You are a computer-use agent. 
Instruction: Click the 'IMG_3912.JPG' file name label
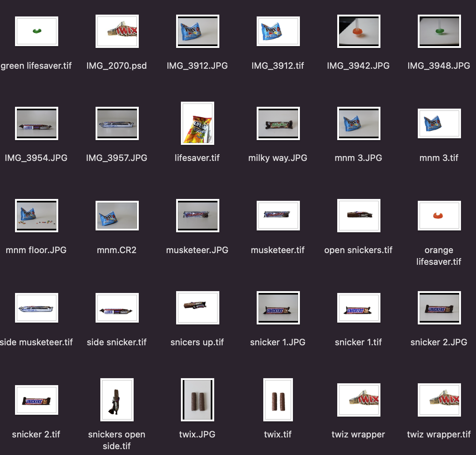197,66
